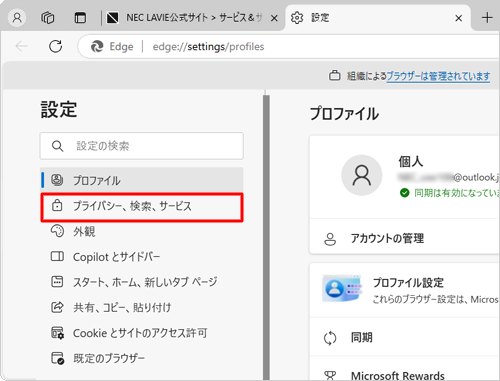Open アカウントの管理
This screenshot has width=500, height=381.
pos(405,238)
